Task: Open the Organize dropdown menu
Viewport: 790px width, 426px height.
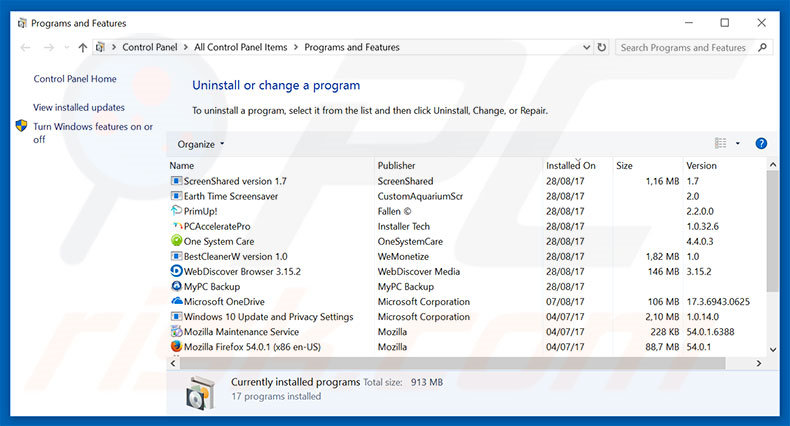Action: (201, 144)
